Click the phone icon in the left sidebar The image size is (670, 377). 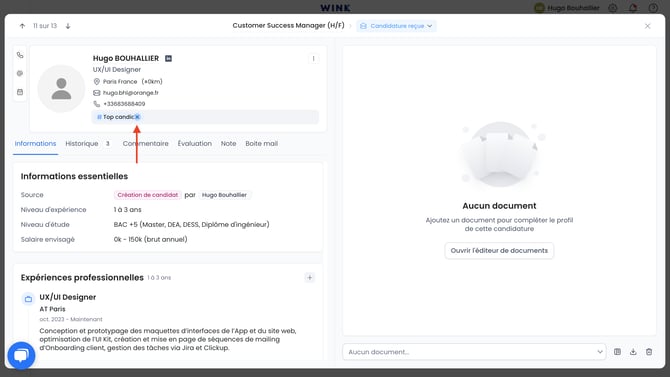coord(20,55)
